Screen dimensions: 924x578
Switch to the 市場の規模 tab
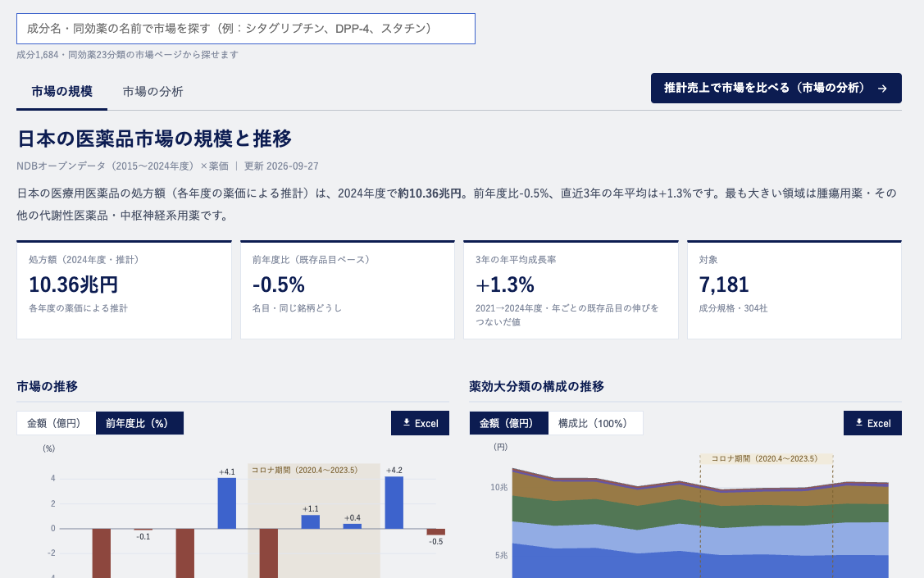click(61, 91)
